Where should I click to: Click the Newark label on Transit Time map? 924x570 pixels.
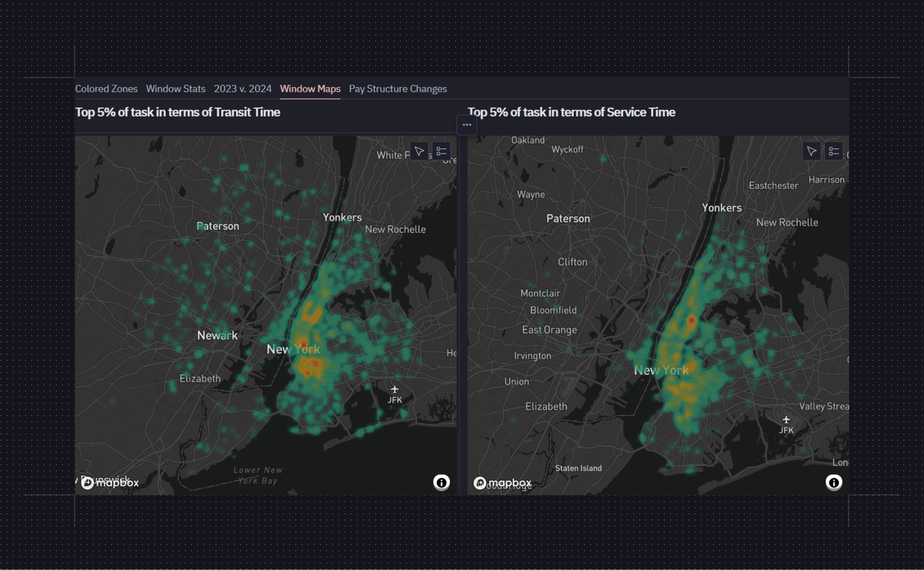point(217,335)
